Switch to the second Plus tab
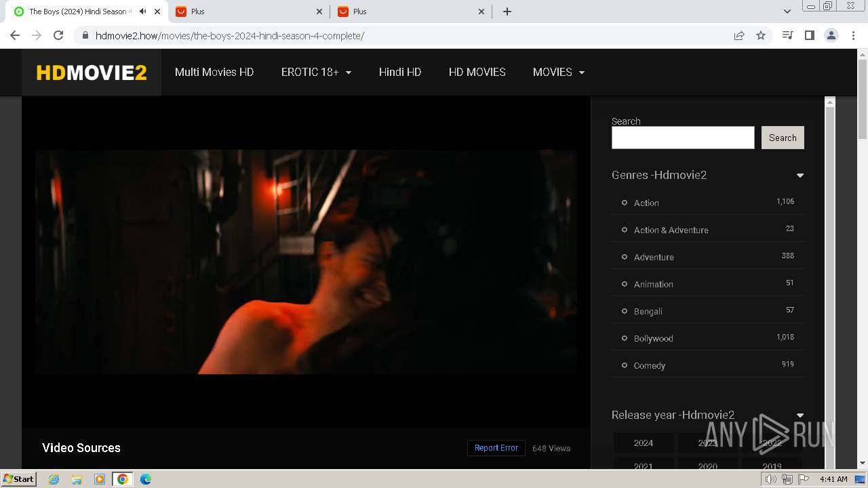 (x=411, y=12)
